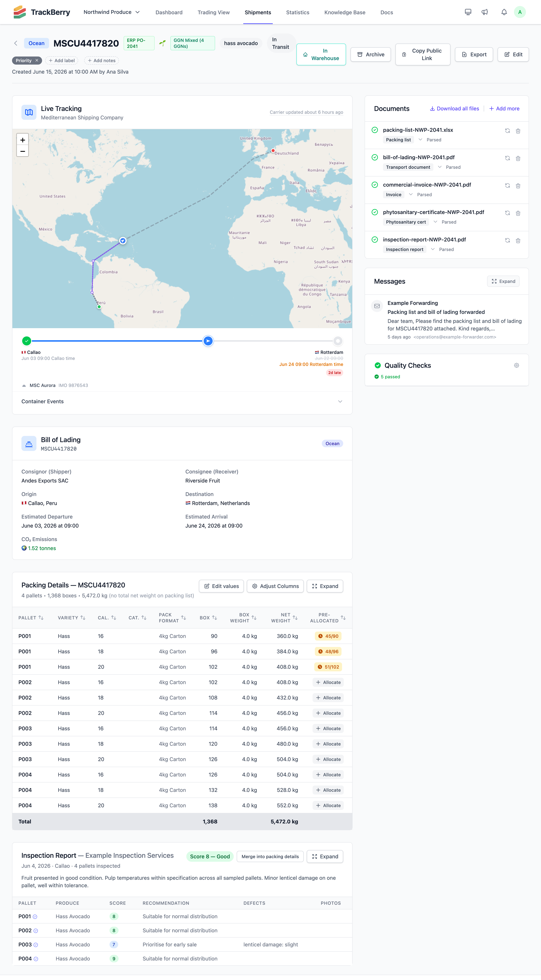Edit values in Packing Details

tap(222, 586)
